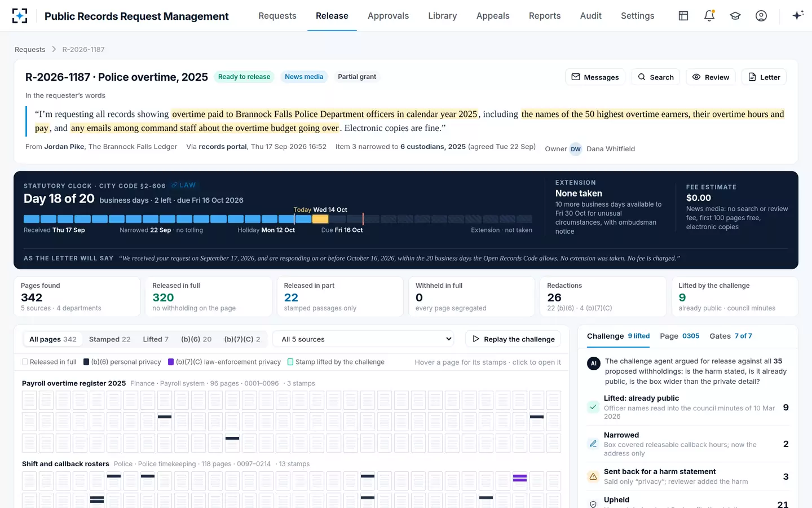The height and width of the screenshot is (508, 812).
Task: Go to the Library tab
Action: 442,16
